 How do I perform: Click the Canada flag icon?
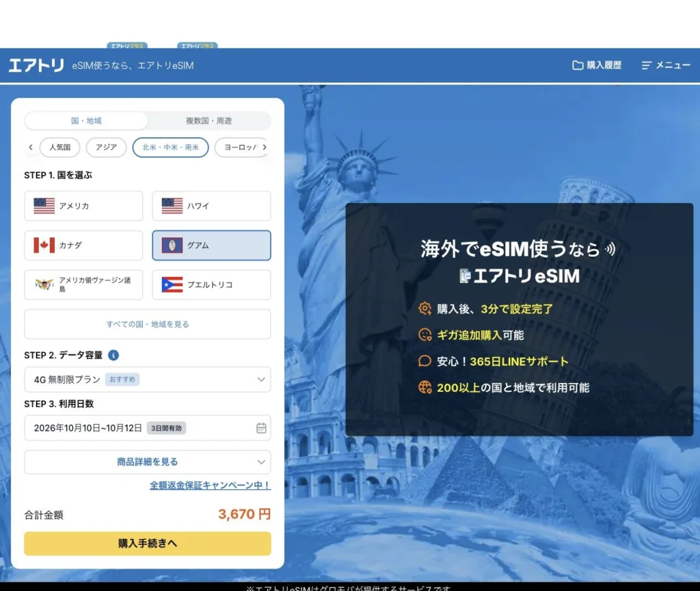click(44, 246)
